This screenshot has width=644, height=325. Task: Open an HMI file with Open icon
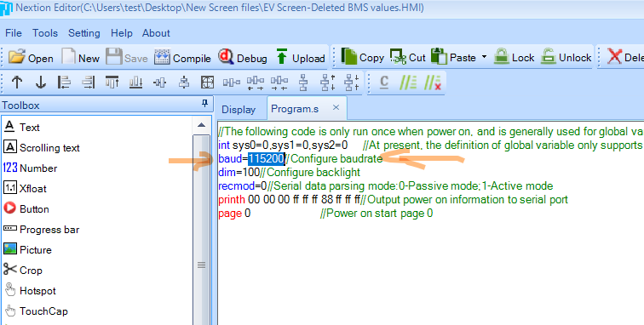31,58
